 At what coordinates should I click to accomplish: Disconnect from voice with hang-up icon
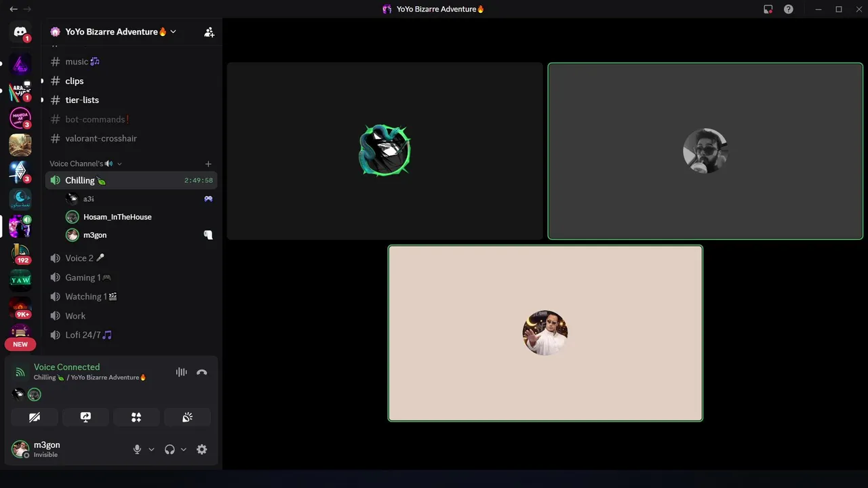(x=201, y=372)
